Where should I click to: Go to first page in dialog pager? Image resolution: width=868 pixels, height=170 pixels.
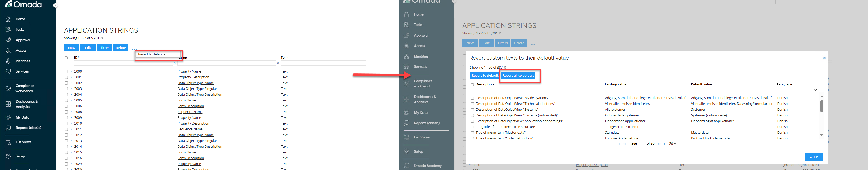pyautogui.click(x=619, y=144)
